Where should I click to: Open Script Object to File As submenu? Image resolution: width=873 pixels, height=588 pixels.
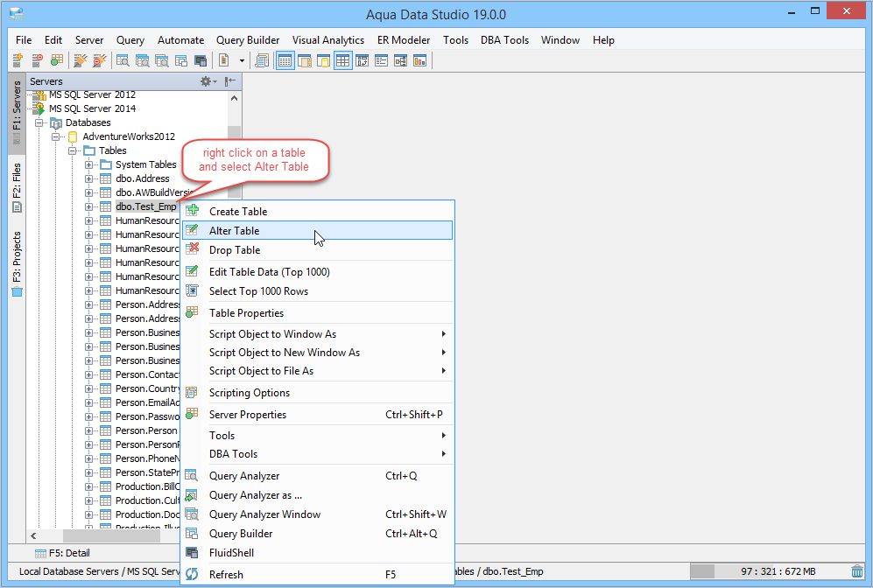(318, 370)
